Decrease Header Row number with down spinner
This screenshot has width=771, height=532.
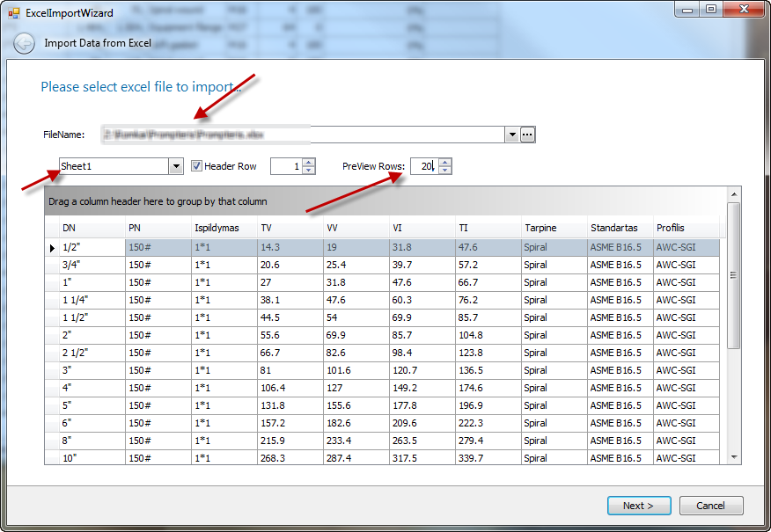tap(308, 170)
